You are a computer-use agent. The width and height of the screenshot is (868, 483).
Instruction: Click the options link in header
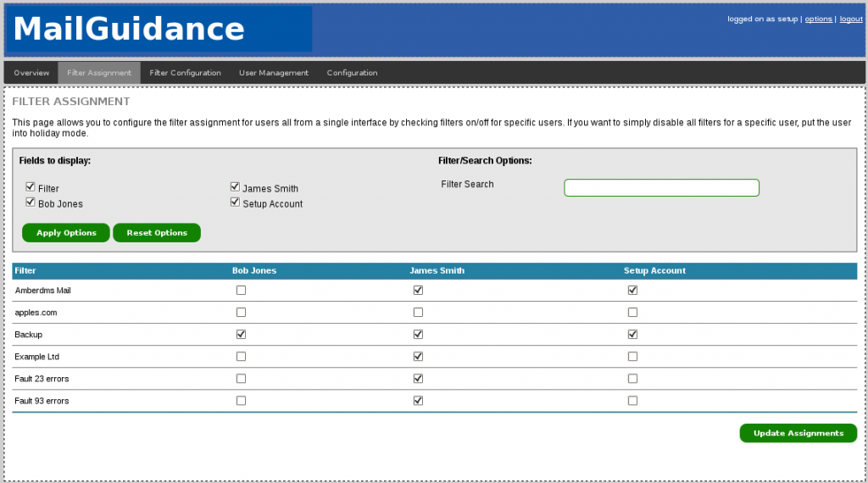coord(818,19)
